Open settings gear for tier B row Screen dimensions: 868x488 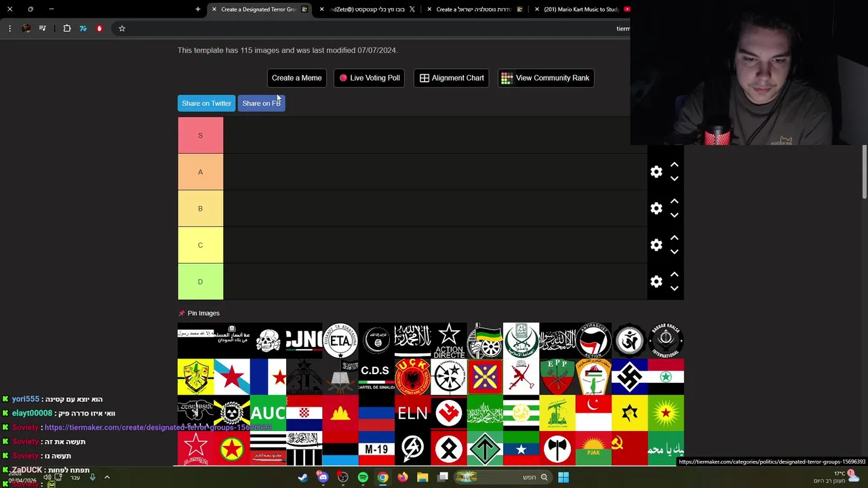tap(656, 209)
